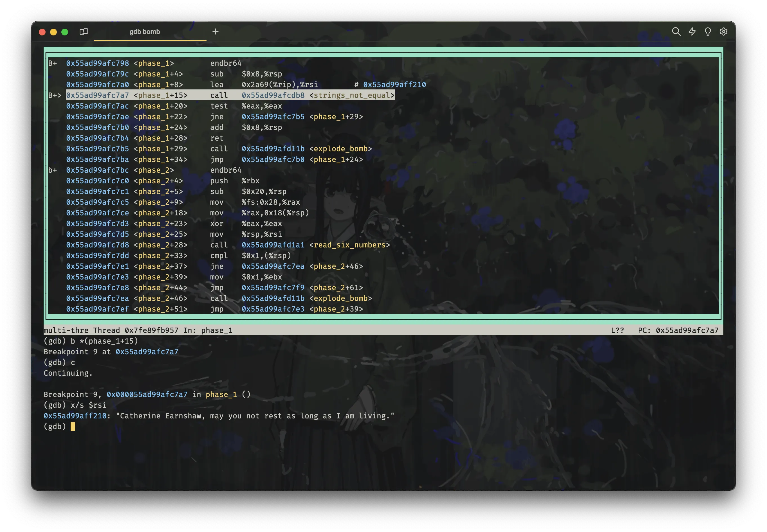Click the "test %eax,%eax" instruction line

[x=246, y=106]
